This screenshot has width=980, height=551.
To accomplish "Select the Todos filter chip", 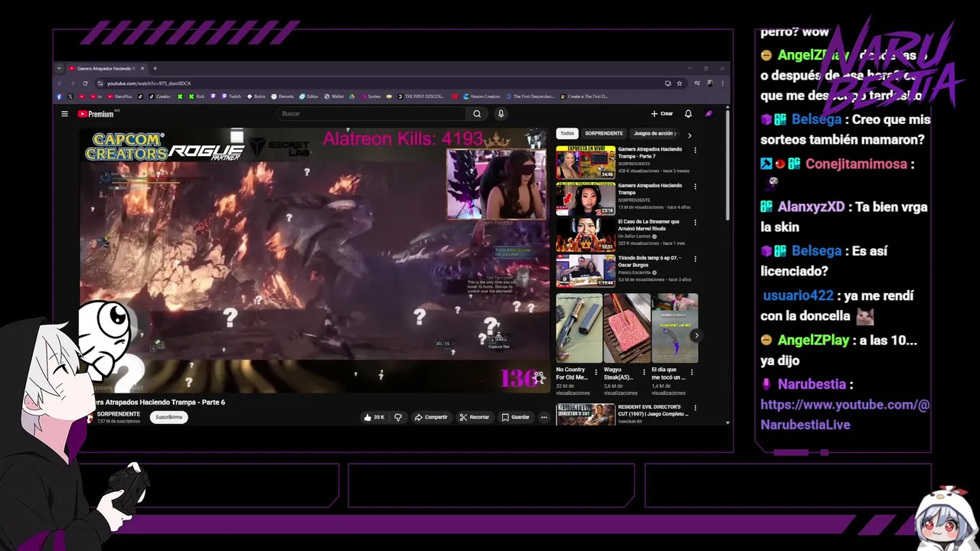I will pos(567,133).
